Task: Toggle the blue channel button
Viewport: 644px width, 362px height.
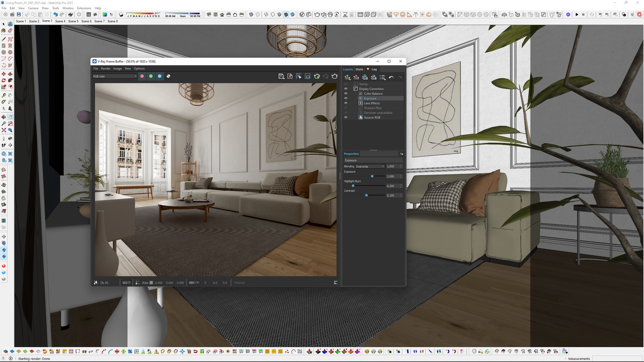Action: (x=159, y=76)
